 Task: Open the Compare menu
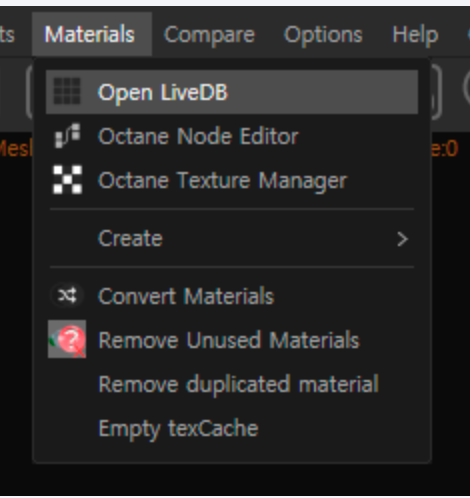coord(209,35)
